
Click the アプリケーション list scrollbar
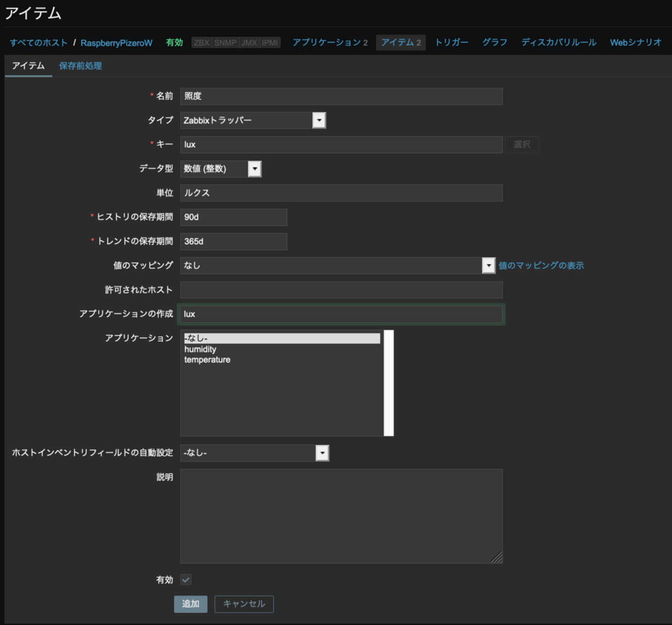[389, 383]
